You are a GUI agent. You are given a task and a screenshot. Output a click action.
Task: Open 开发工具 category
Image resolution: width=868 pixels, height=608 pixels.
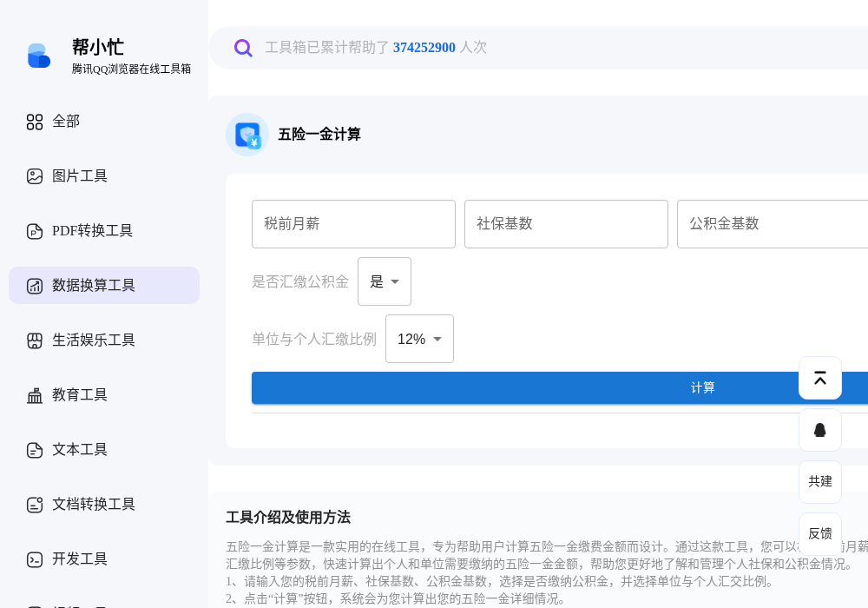104,559
